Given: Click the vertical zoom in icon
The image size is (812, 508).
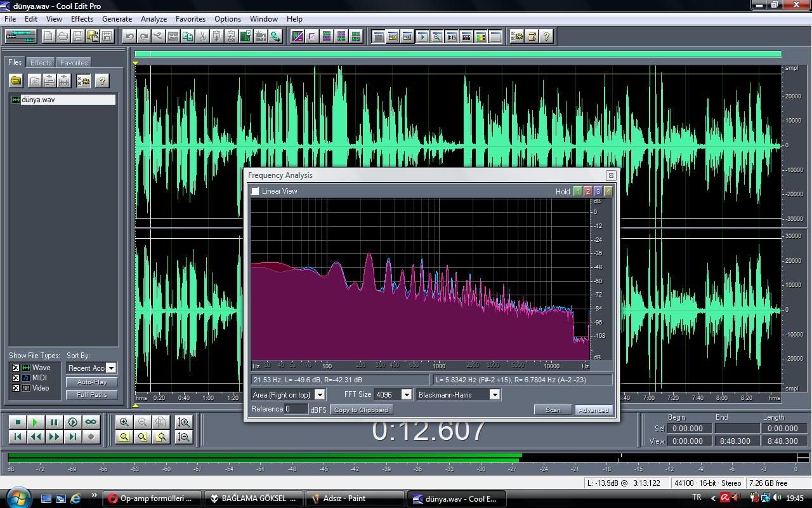Looking at the screenshot, I should [183, 422].
